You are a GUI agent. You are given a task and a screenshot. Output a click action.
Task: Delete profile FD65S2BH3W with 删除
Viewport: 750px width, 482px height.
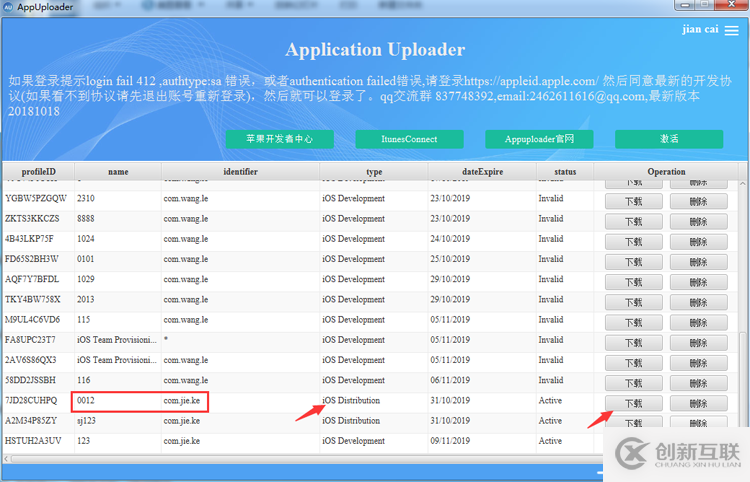pos(698,262)
